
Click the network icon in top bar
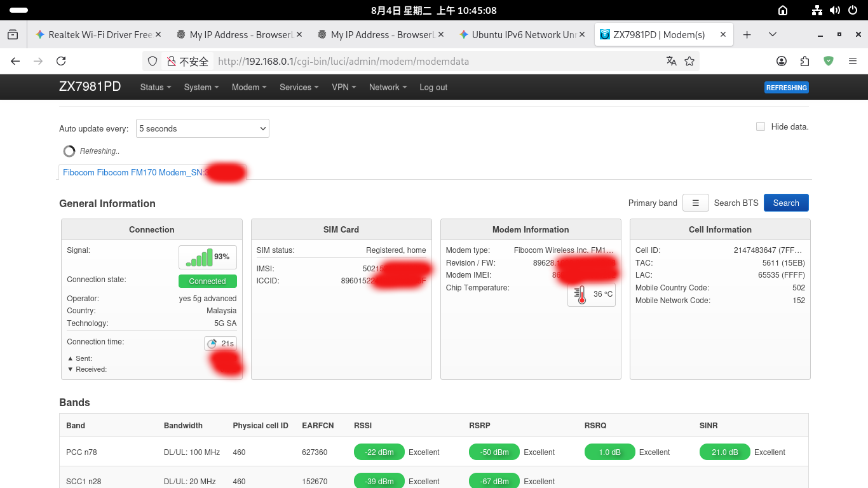pos(818,10)
